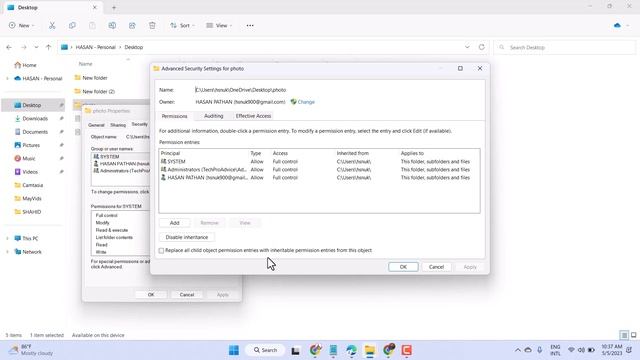Open the New dropdown in toolbar
The image size is (640, 360).
[22, 25]
